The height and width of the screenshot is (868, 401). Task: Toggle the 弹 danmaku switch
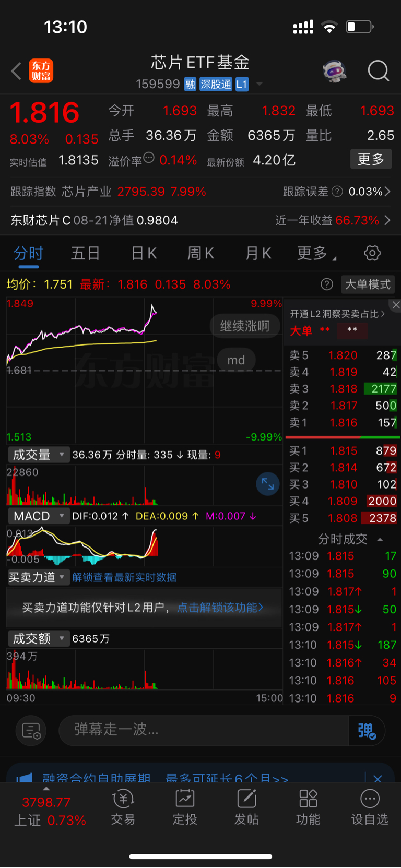tap(367, 730)
